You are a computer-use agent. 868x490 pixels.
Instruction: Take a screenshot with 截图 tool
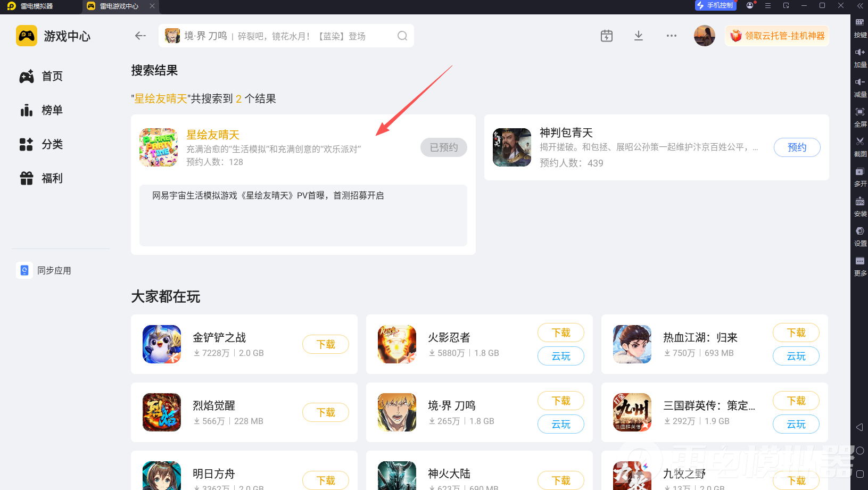click(860, 147)
